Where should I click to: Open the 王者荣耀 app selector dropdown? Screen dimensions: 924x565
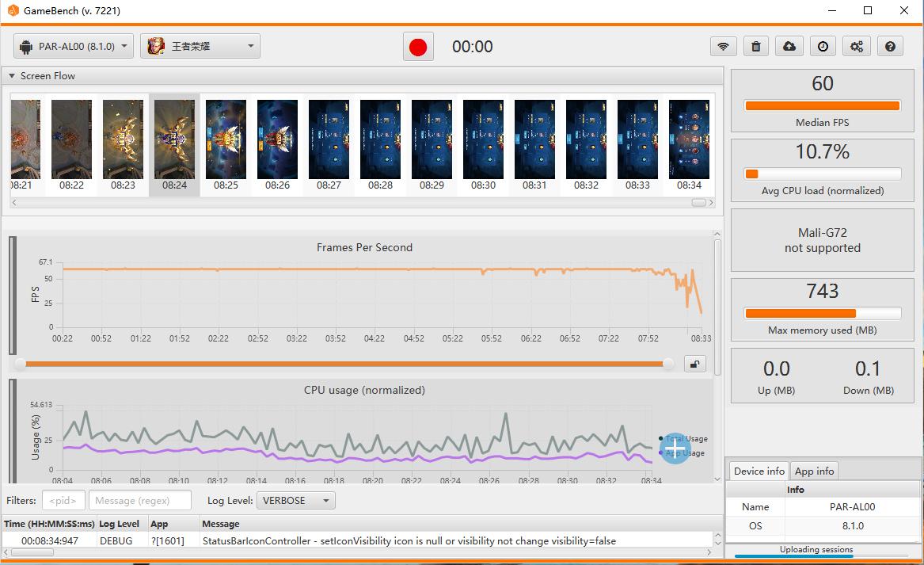click(200, 47)
